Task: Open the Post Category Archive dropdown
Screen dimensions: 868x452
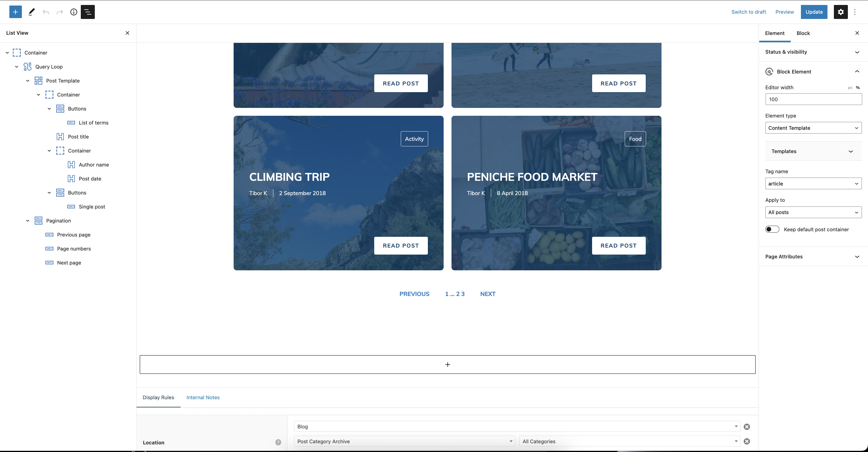Action: click(404, 441)
